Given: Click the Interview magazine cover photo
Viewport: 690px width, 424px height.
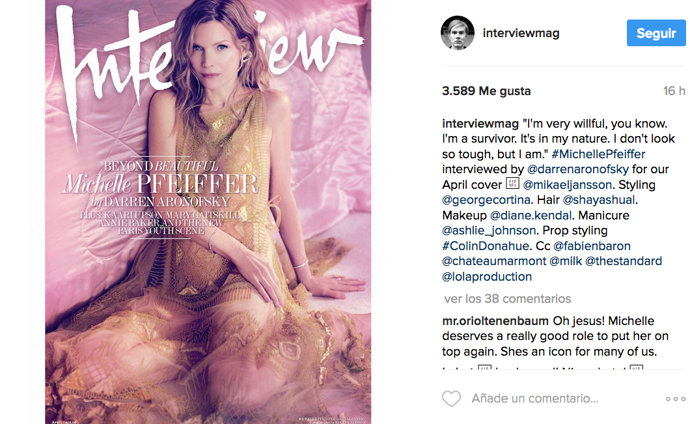Looking at the screenshot, I should click(208, 212).
